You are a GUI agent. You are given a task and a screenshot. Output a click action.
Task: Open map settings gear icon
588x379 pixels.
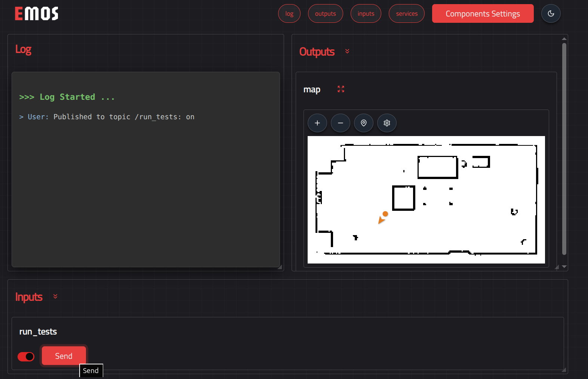click(x=387, y=123)
